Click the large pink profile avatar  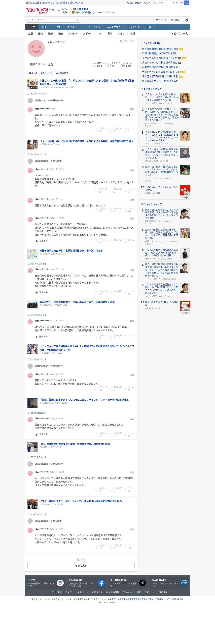(36, 48)
